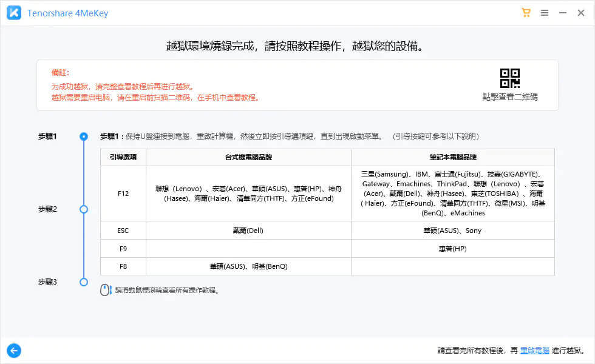Click the F8 boot key cell
Viewport: 595px width, 364px height.
(123, 266)
